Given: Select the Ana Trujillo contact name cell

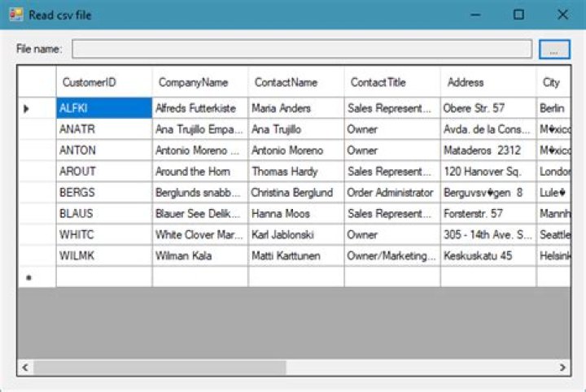Looking at the screenshot, I should click(296, 129).
